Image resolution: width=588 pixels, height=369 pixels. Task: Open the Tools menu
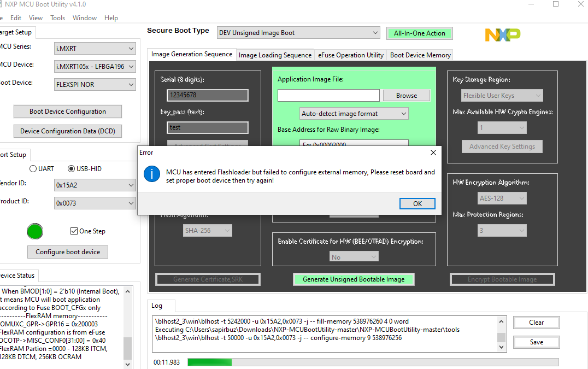tap(57, 17)
